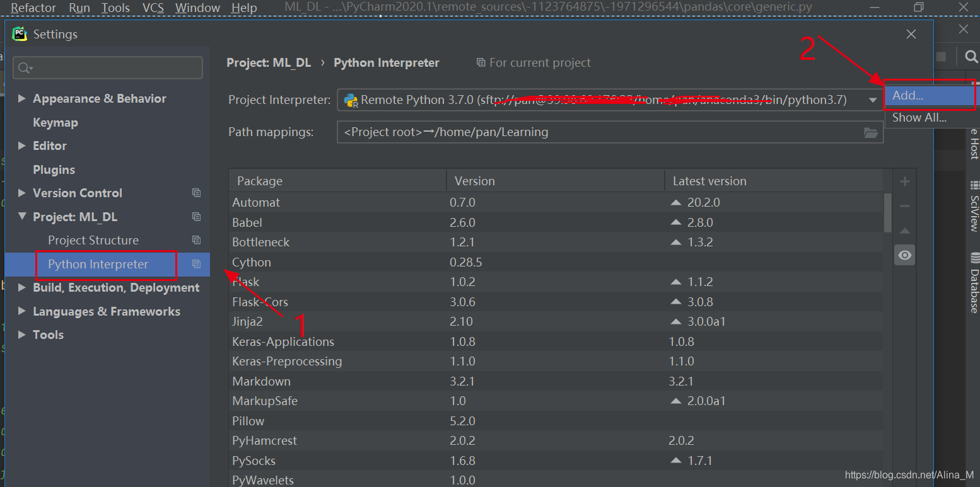Click the copy icon beside Python Interpreter
This screenshot has width=980, height=487.
tap(197, 264)
